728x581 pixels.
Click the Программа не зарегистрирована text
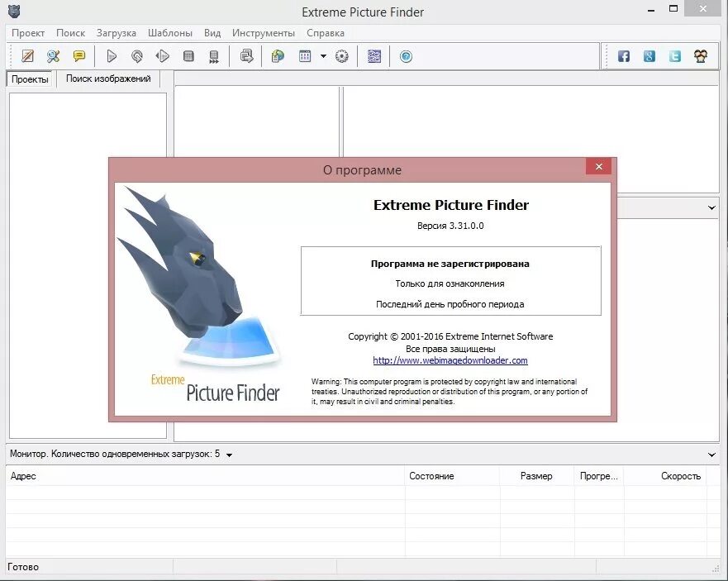tap(450, 264)
